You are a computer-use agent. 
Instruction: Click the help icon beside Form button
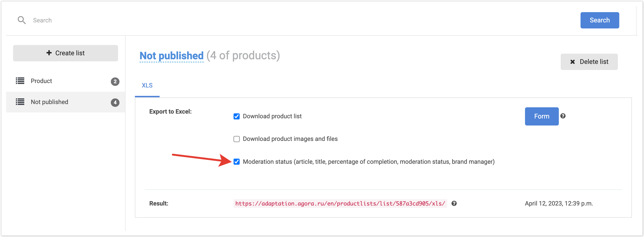pos(563,116)
